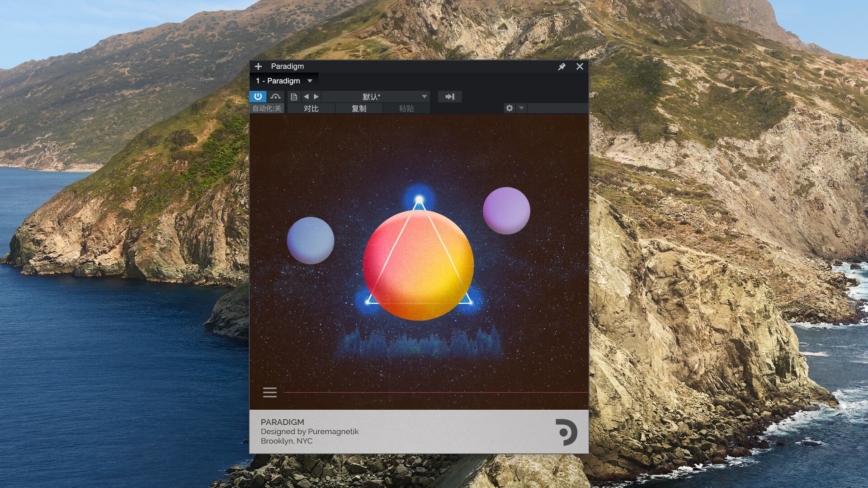Click the purple sphere on the right
868x488 pixels.
(506, 211)
